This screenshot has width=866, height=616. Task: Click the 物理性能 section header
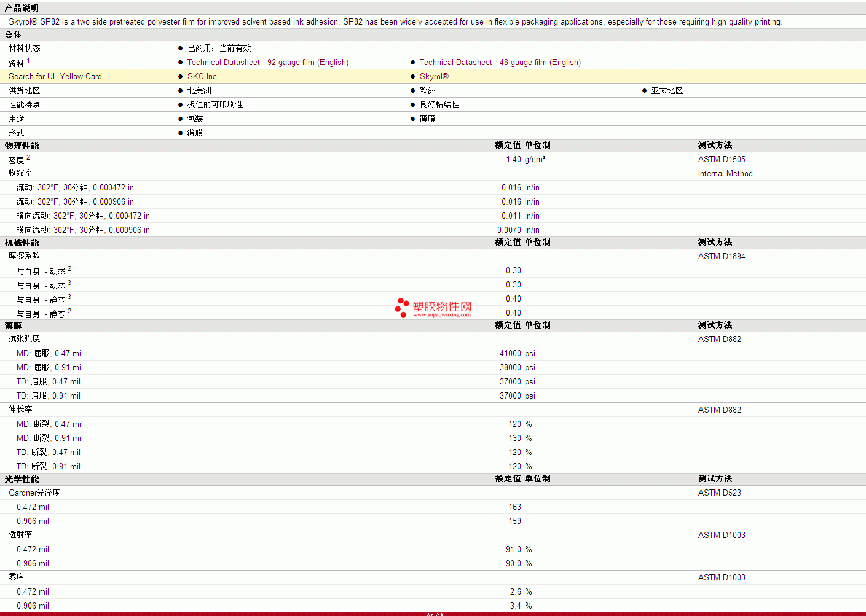pos(22,146)
